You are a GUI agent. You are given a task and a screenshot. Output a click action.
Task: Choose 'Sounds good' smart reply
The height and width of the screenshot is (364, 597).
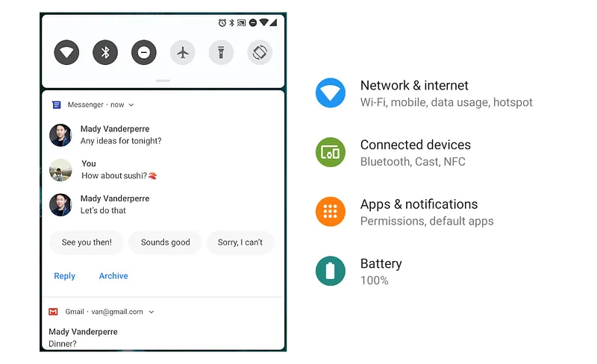[x=165, y=242]
